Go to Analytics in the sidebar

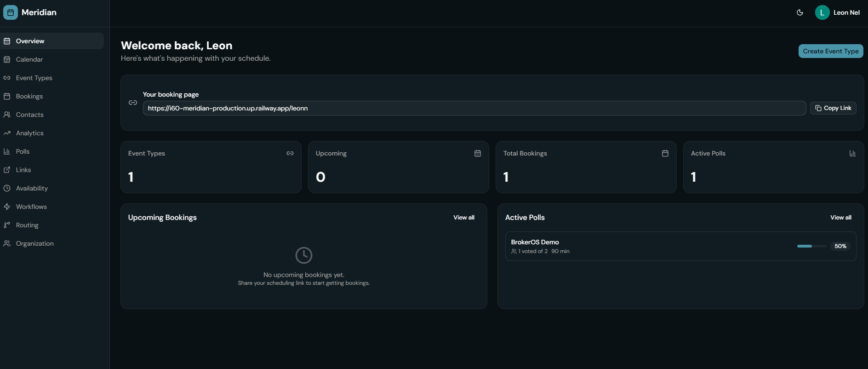click(29, 133)
